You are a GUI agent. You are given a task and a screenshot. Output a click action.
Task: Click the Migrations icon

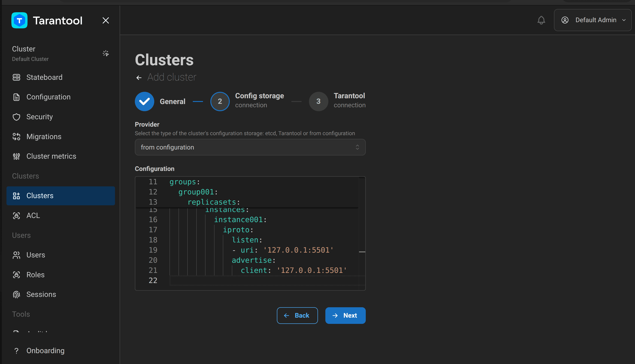tap(17, 137)
